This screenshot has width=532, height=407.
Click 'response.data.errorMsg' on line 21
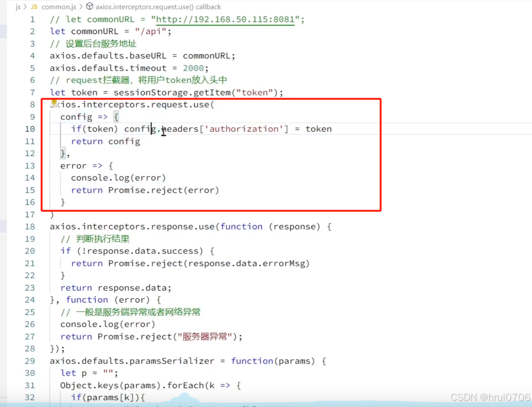(x=247, y=263)
